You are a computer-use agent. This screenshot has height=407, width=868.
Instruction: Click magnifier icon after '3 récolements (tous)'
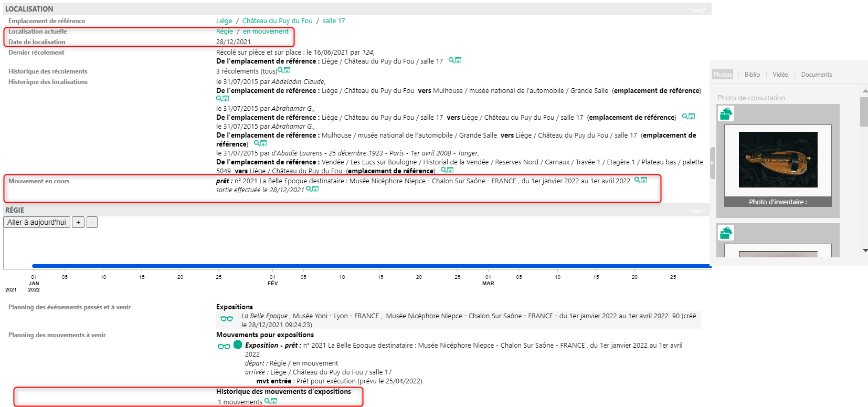point(281,70)
